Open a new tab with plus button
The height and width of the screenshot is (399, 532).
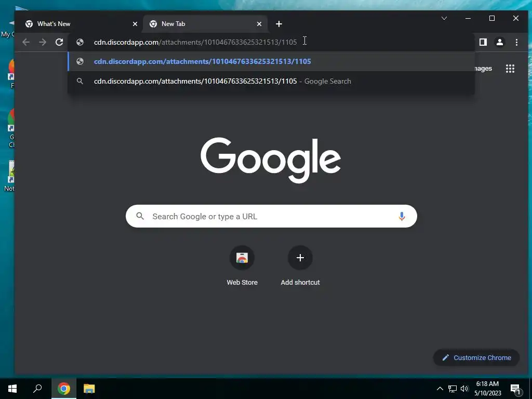coord(279,24)
